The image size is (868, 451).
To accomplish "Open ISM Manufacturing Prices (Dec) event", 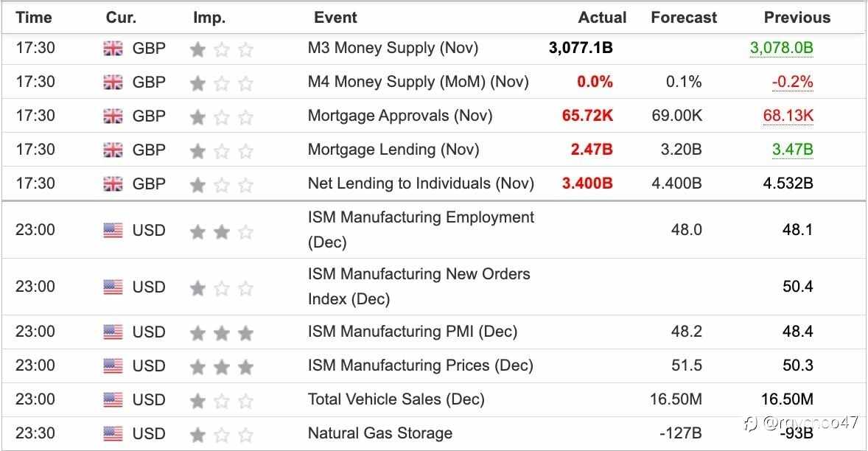I will pyautogui.click(x=420, y=366).
